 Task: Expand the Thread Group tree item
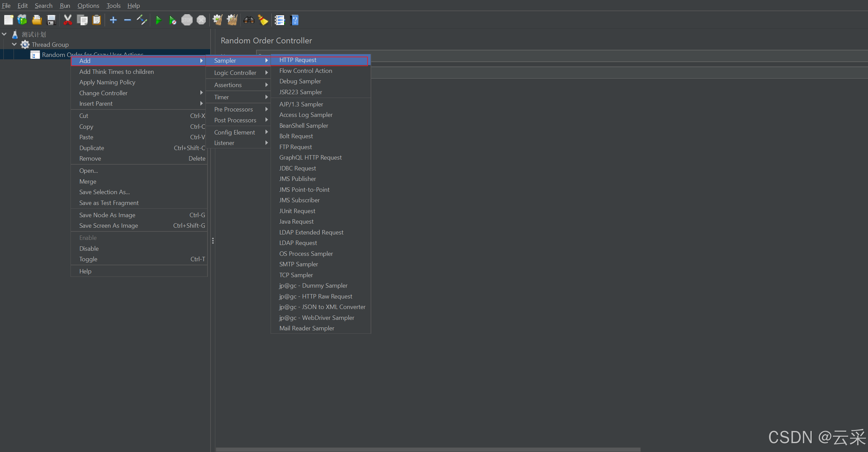point(13,44)
